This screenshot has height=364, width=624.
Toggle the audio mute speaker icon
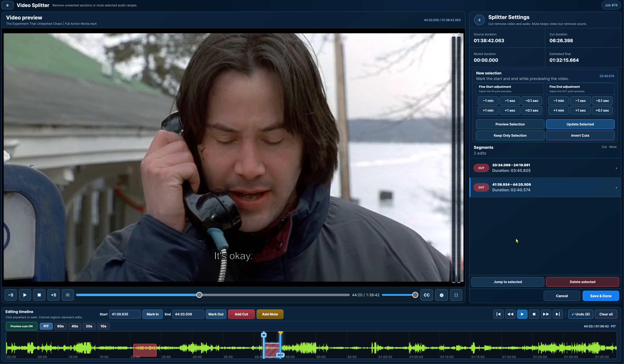click(68, 295)
